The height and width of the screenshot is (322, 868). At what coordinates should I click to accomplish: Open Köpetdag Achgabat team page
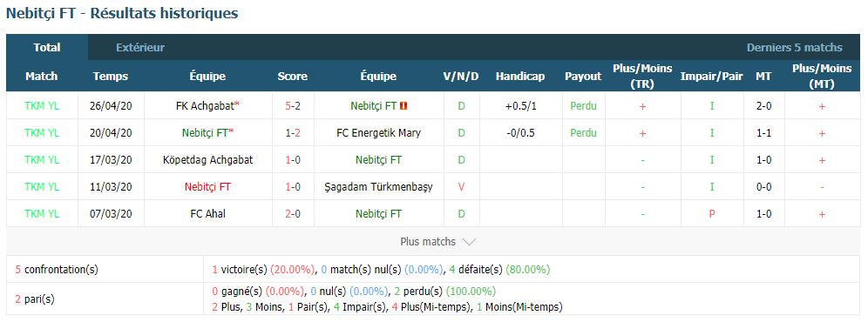[208, 160]
